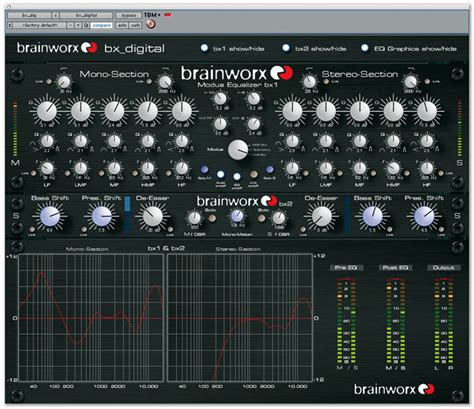This screenshot has width=474, height=409.
Task: Click the Mono-Section LMF Q knob
Action: [x=80, y=141]
